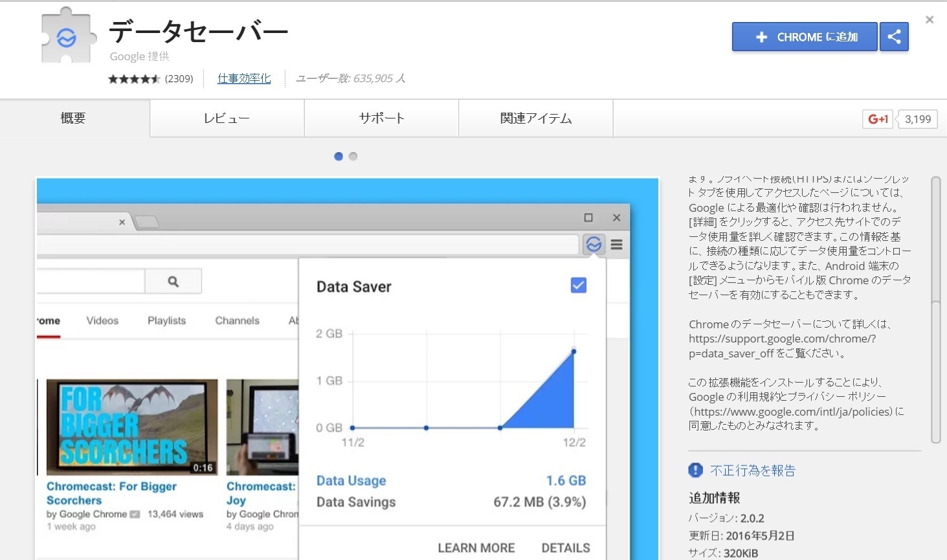The image size is (947, 560).
Task: Click the address bar in screenshot
Action: click(307, 245)
